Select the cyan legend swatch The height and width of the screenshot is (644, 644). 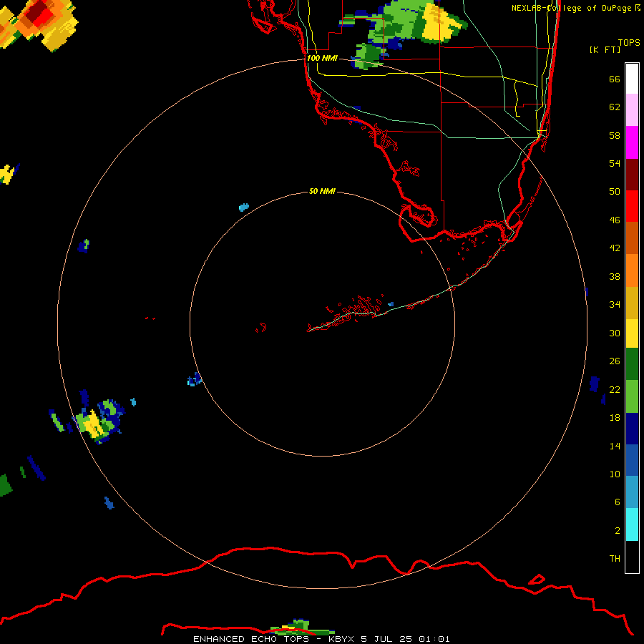click(632, 525)
